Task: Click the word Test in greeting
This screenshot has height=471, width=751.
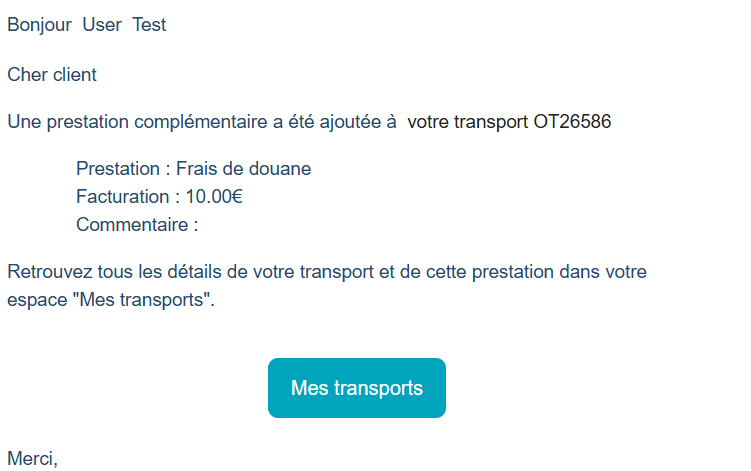Action: pos(149,25)
